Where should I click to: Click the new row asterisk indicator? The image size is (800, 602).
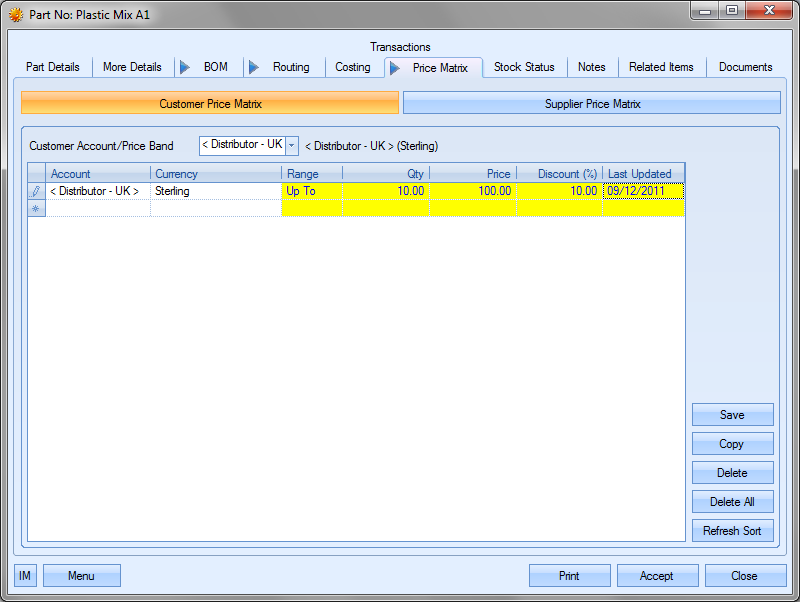tap(36, 208)
